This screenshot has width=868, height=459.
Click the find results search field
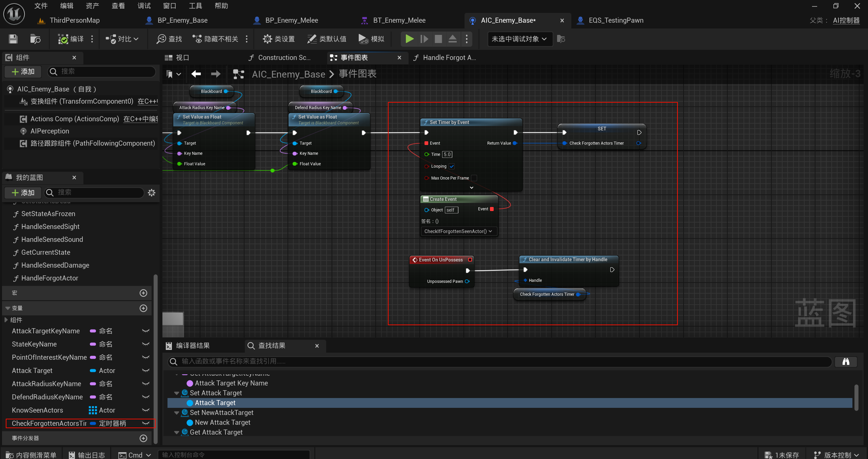[498, 361]
